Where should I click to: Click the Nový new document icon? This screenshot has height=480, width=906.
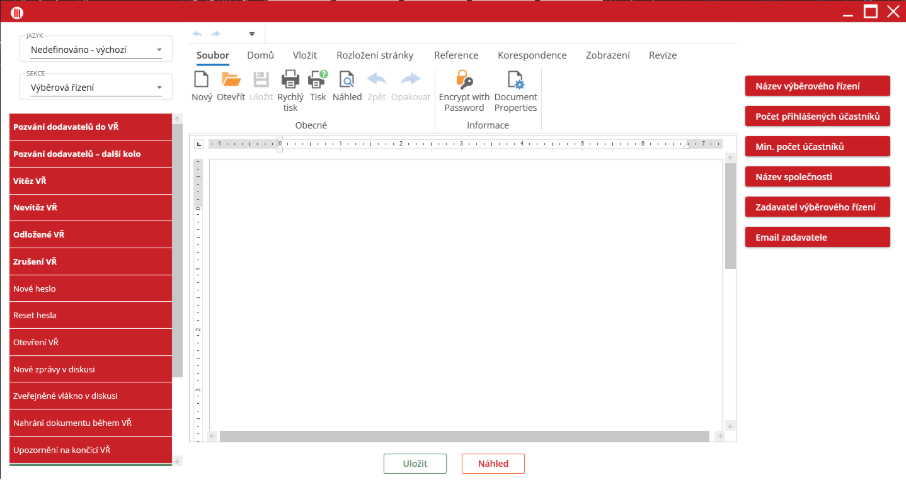(x=201, y=81)
